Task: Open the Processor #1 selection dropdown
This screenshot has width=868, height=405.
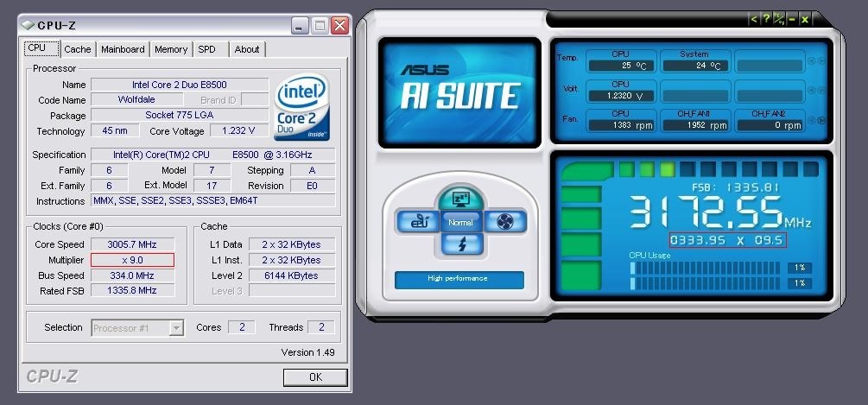Action: tap(137, 328)
